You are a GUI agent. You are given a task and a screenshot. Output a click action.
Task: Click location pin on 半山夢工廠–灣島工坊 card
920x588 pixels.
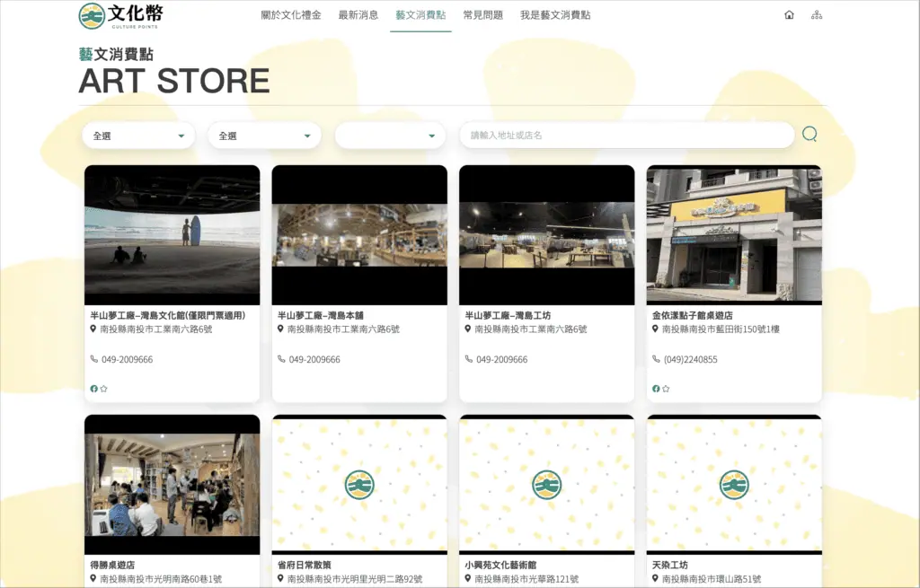tap(467, 329)
